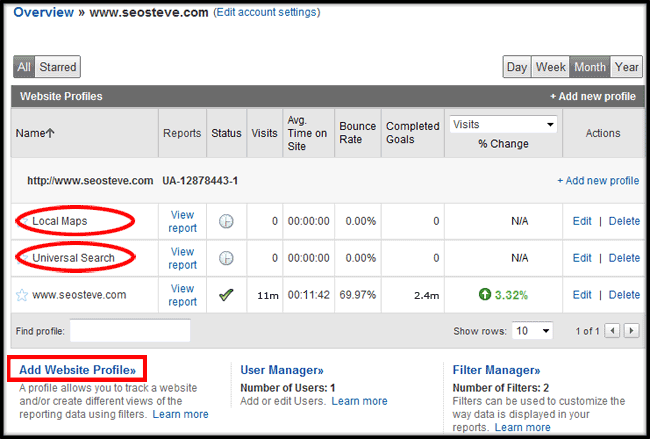This screenshot has height=439, width=650.
Task: Click 69.97% bounce rate value
Action: 357,295
